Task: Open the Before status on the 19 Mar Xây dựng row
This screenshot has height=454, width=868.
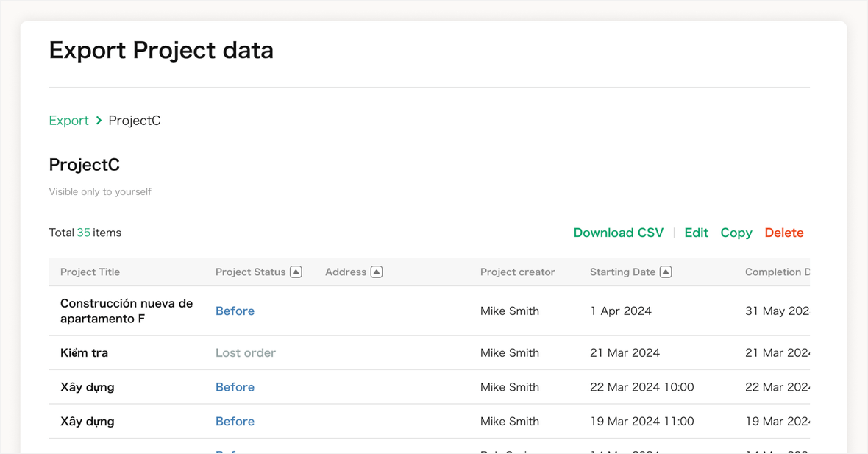Action: tap(235, 421)
